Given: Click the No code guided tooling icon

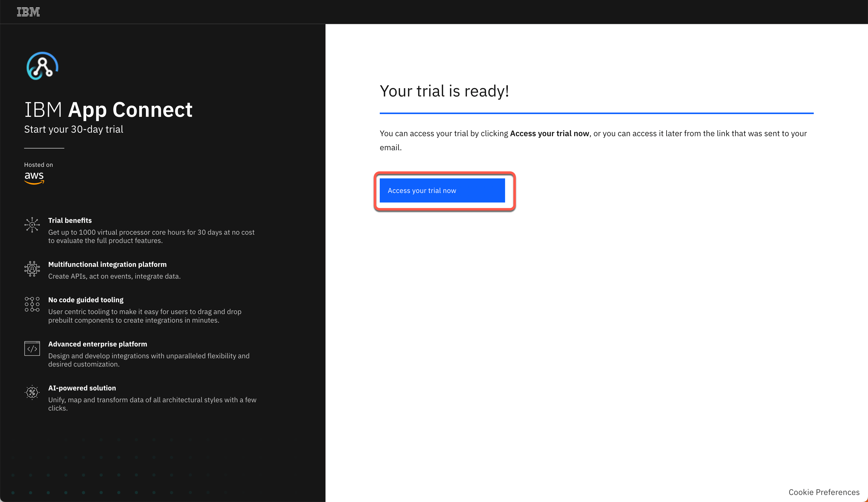Looking at the screenshot, I should pyautogui.click(x=32, y=304).
